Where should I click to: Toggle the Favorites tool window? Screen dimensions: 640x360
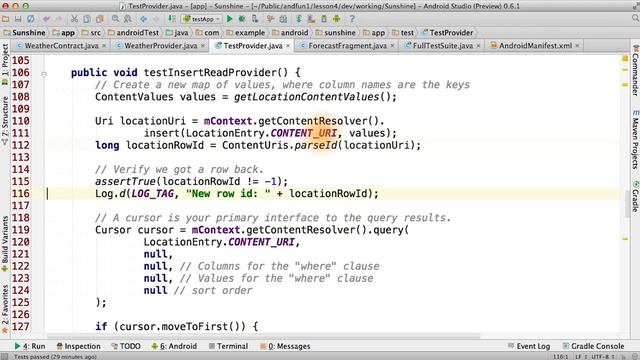tap(5, 309)
